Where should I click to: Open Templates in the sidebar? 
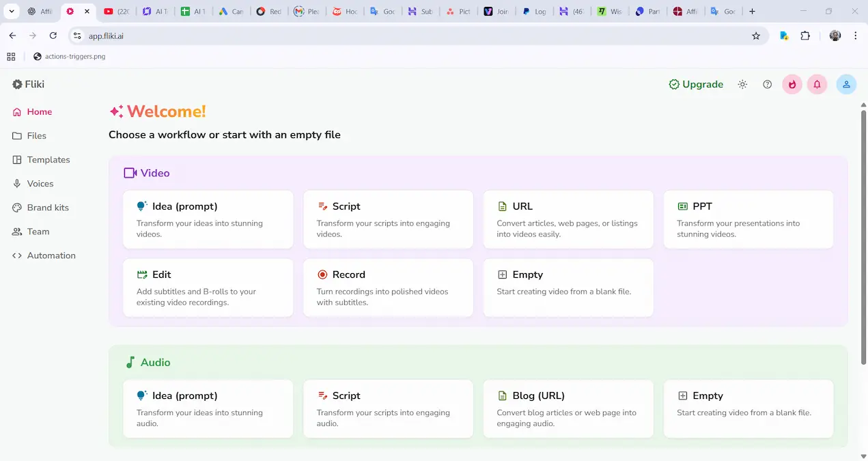point(48,160)
